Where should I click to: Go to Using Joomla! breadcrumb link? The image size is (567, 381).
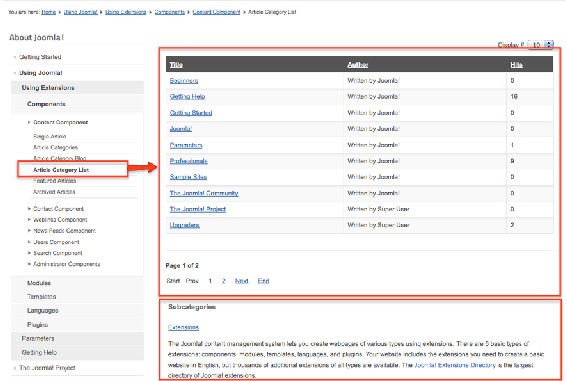(x=81, y=12)
